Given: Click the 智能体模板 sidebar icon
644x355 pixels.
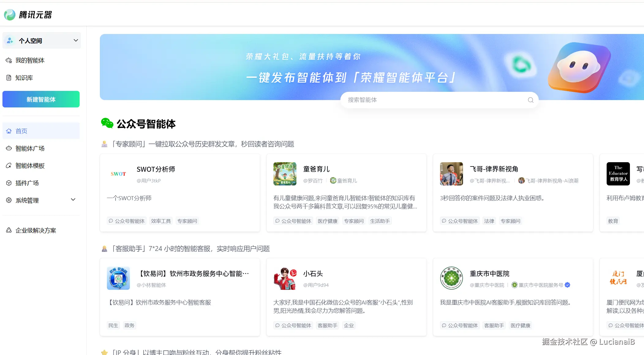Looking at the screenshot, I should (x=9, y=165).
